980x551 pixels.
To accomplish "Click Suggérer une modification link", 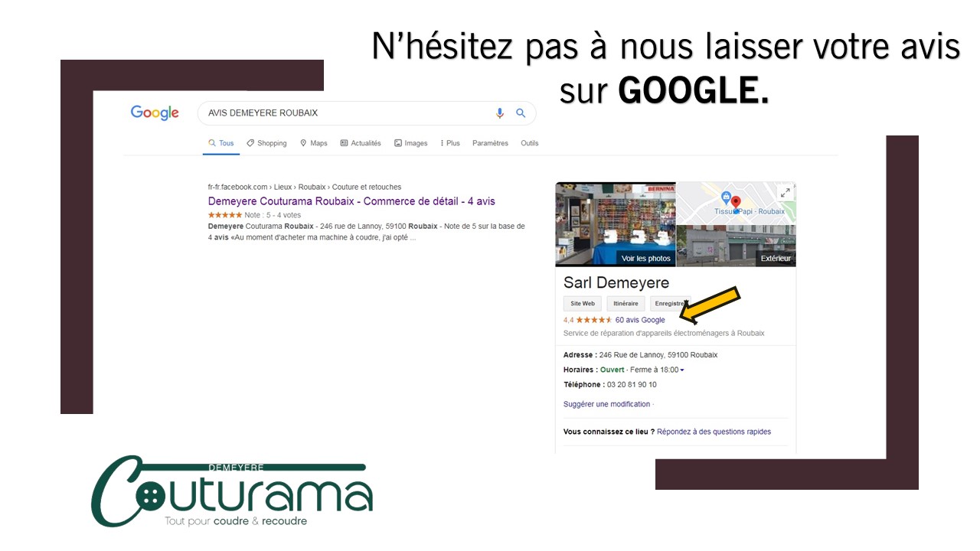I will [x=606, y=404].
